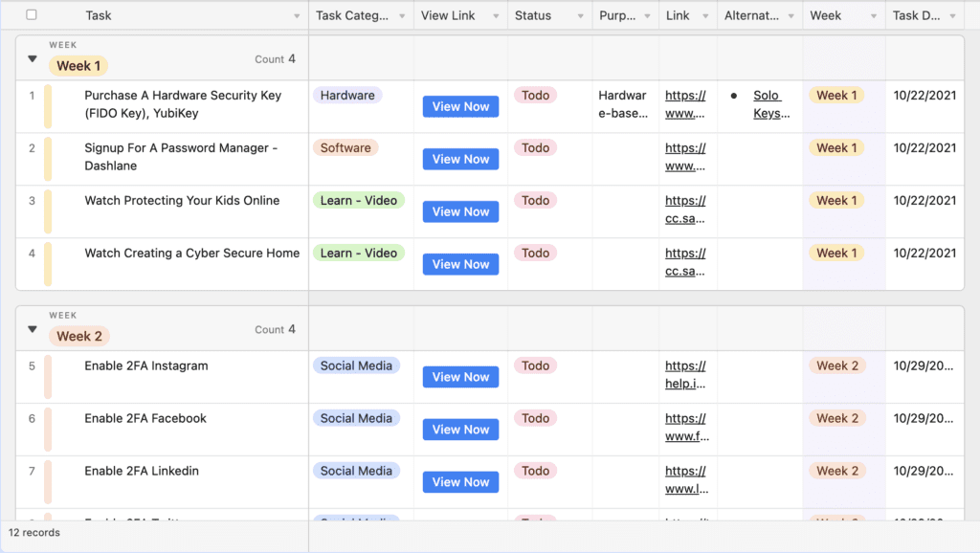Open the link in the Dashlane row
The width and height of the screenshot is (980, 553).
tap(685, 157)
